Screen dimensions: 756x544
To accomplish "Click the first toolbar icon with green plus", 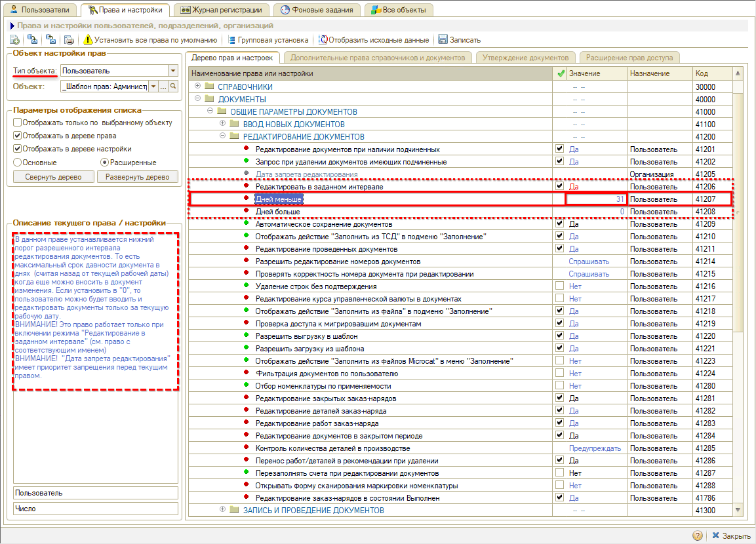I will 14,40.
